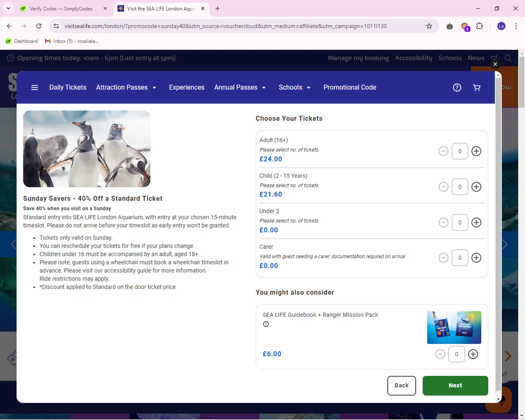Open the site search magnifier icon
Image resolution: width=525 pixels, height=420 pixels.
click(x=508, y=58)
